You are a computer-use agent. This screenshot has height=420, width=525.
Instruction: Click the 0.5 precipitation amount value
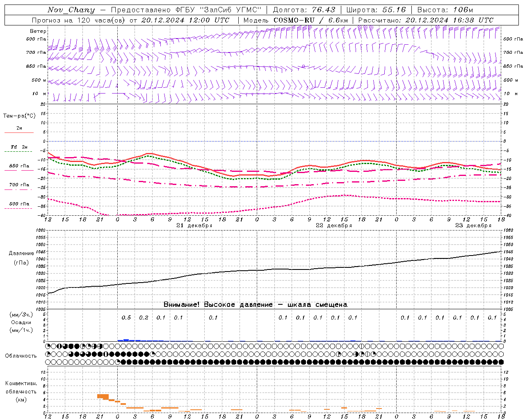126,317
